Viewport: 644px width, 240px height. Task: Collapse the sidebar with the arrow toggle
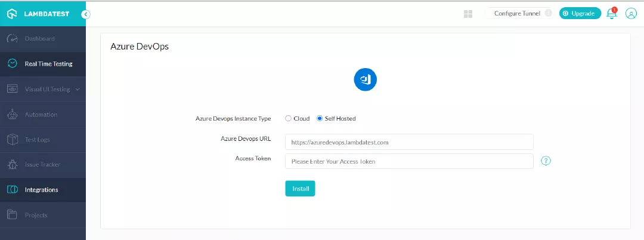(x=85, y=14)
